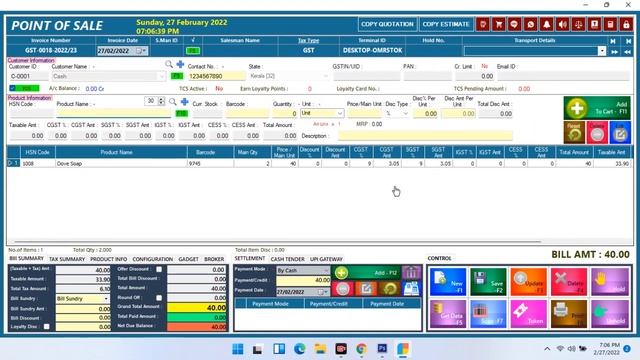Image resolution: width=640 pixels, height=360 pixels.
Task: Expand the State dropdown showing Kerala
Action: 325,76
